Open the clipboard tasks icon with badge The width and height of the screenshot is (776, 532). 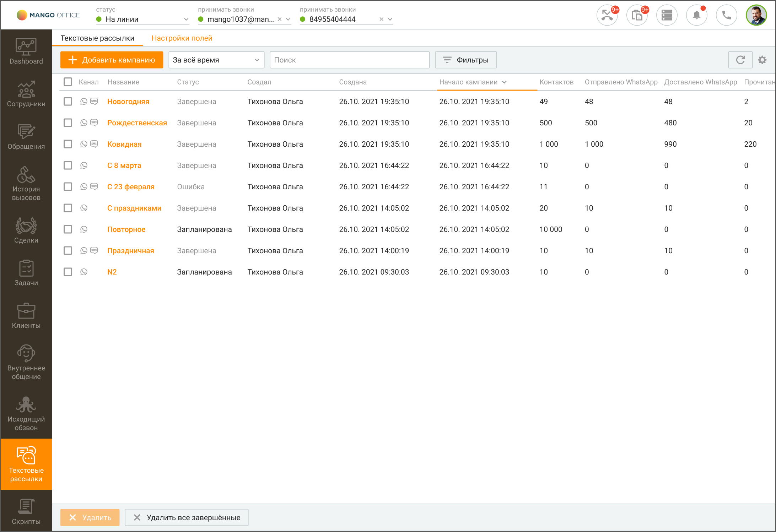click(637, 16)
